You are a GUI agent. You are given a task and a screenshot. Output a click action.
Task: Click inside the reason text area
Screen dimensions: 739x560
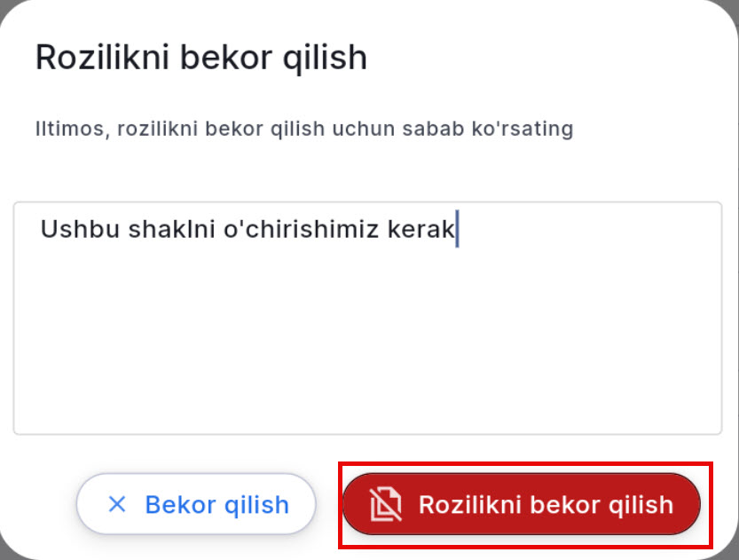(x=369, y=319)
